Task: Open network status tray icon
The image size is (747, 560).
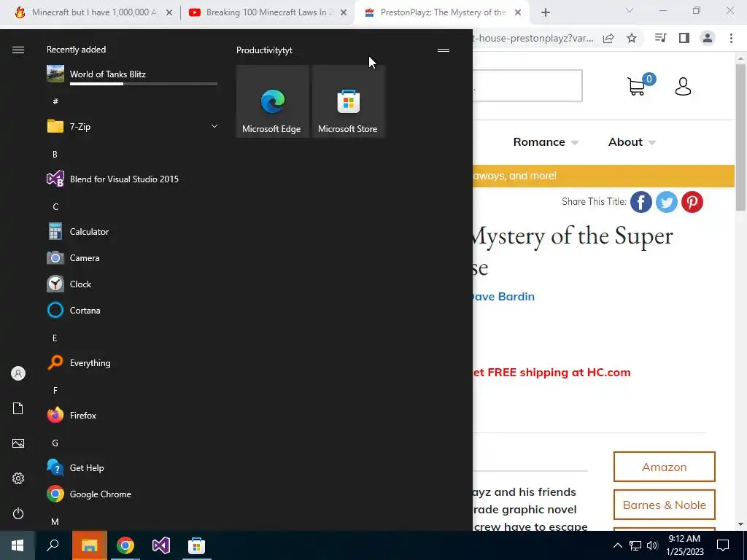Action: (x=635, y=545)
